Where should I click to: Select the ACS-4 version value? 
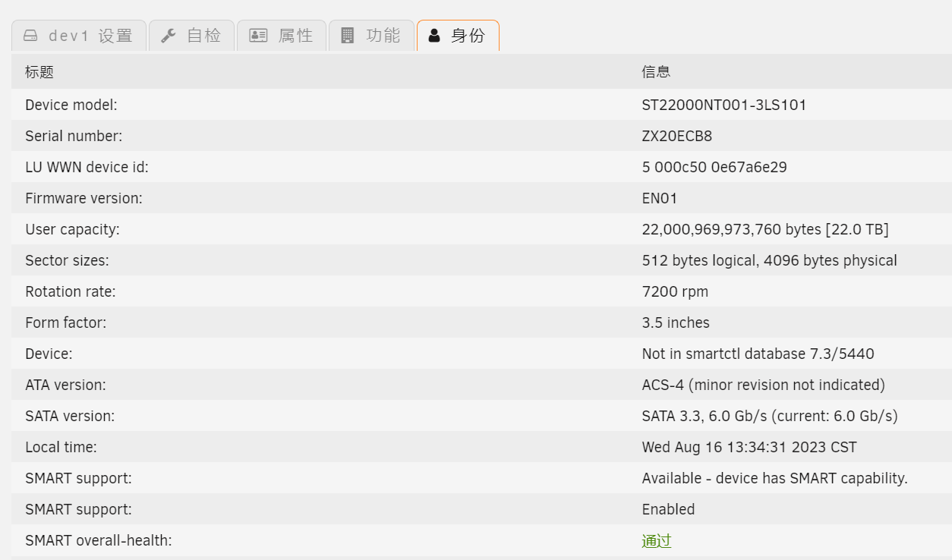point(764,385)
